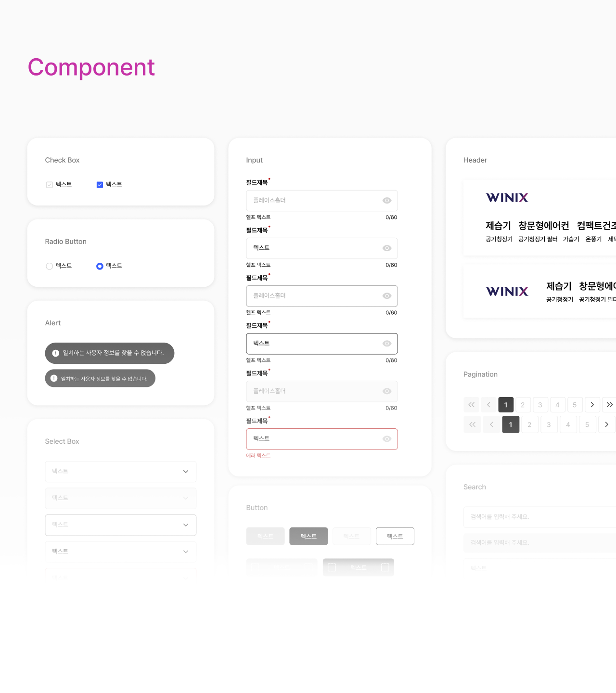Viewport: 616px width, 693px height.
Task: Click the warning icon in the larger alert
Action: pos(56,353)
